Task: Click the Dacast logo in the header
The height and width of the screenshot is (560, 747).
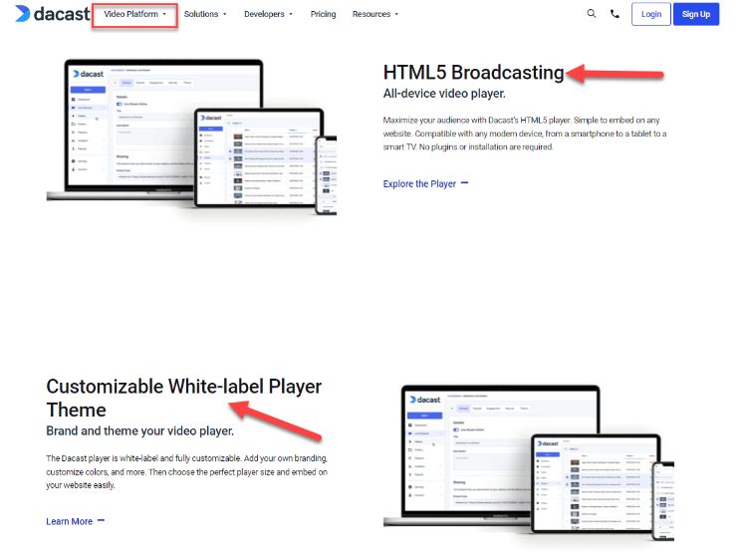Action: [52, 14]
